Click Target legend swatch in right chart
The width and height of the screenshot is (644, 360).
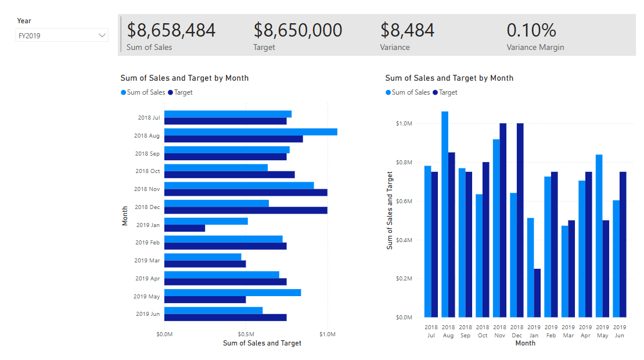pos(436,92)
